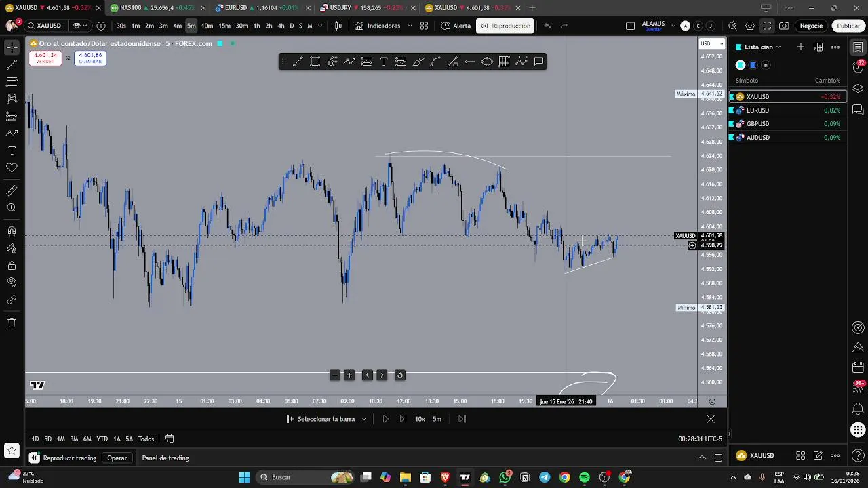Select EURUSD in the watchlist
This screenshot has width=868, height=488.
(x=788, y=110)
